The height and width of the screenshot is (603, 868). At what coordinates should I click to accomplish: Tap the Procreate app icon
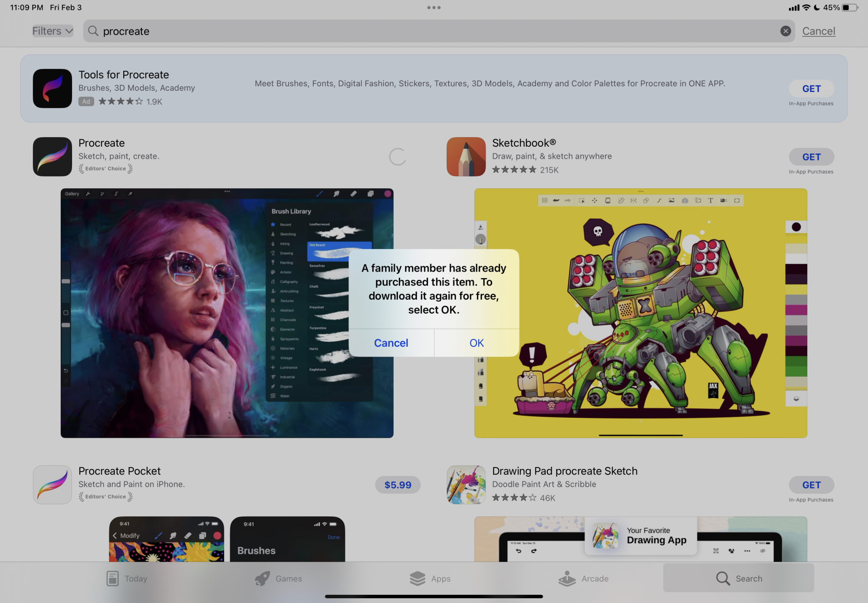52,157
